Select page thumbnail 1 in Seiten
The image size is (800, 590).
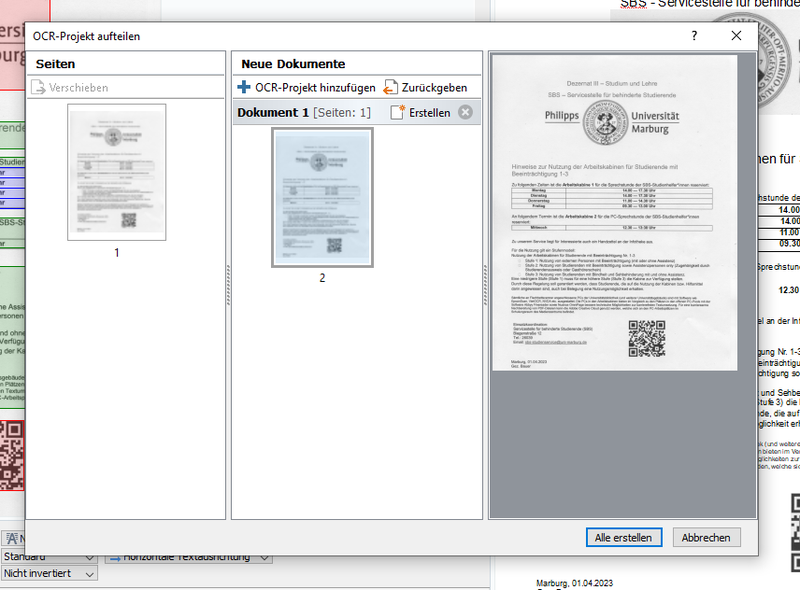pos(117,172)
